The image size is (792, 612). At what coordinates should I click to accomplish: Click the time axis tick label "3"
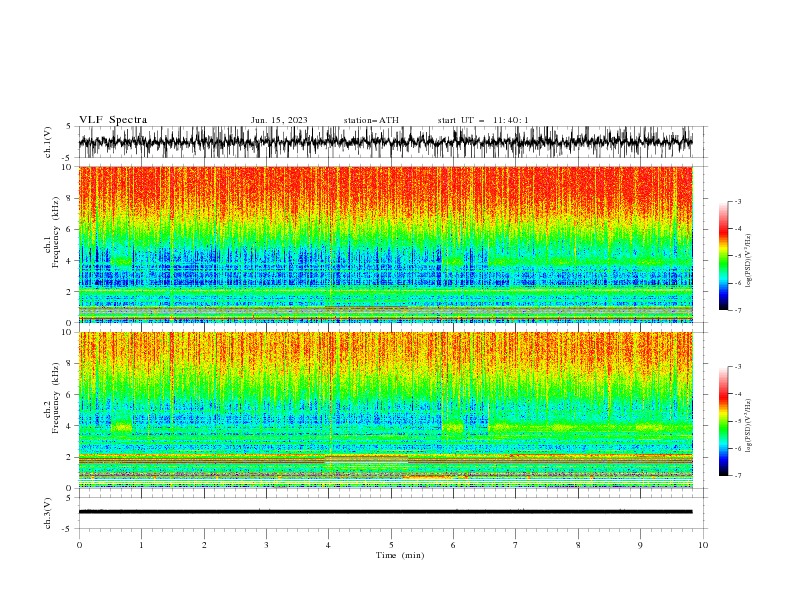(266, 545)
